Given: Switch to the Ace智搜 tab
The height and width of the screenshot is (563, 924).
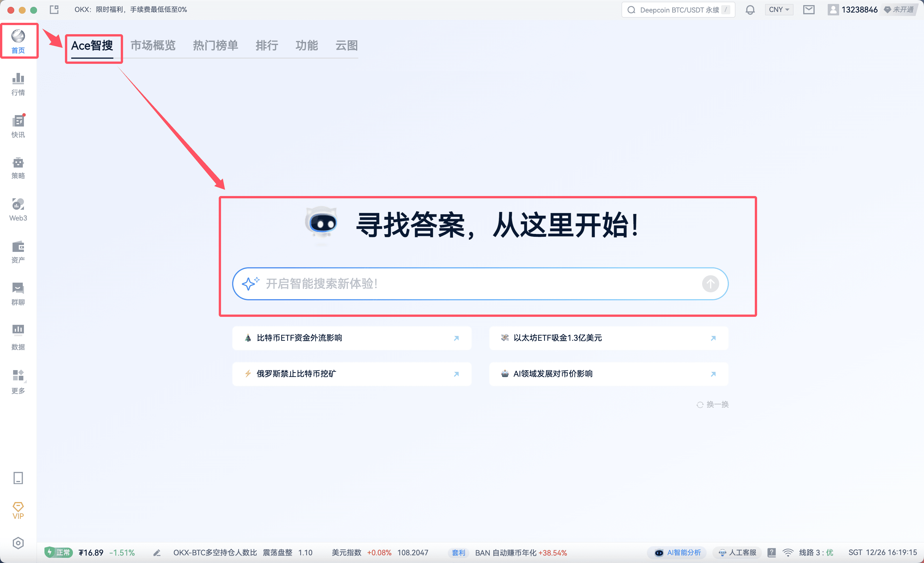Looking at the screenshot, I should click(x=92, y=46).
